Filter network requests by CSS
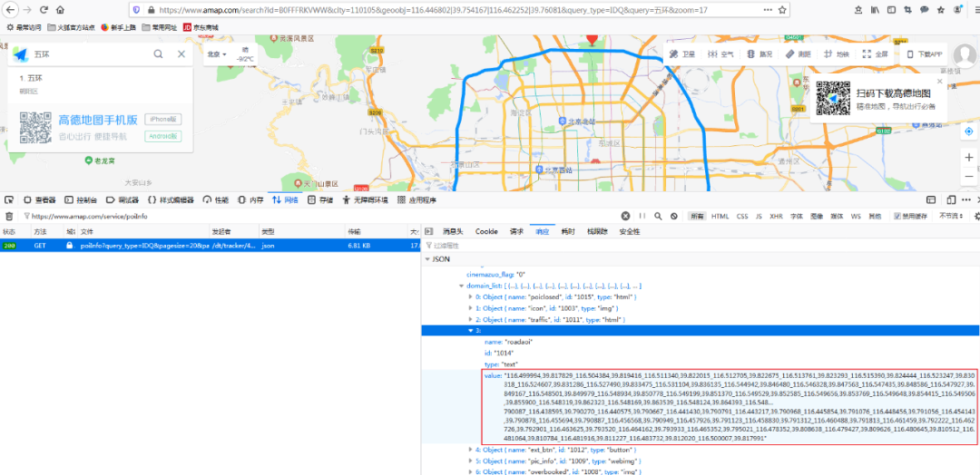The height and width of the screenshot is (475, 980). pyautogui.click(x=742, y=217)
